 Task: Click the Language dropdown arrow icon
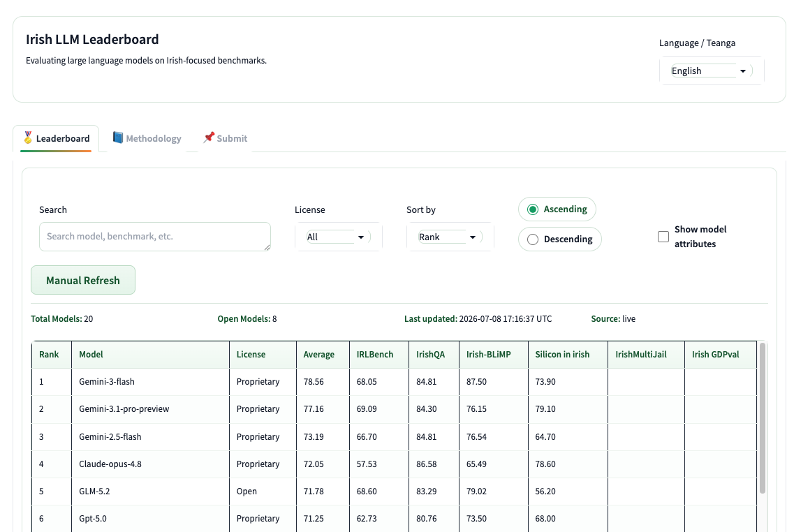(x=743, y=71)
